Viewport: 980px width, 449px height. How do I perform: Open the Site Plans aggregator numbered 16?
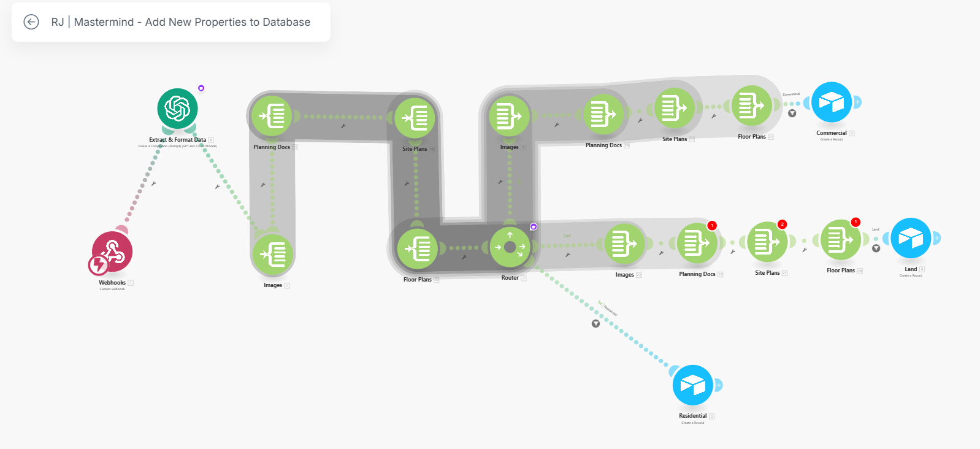coord(415,118)
